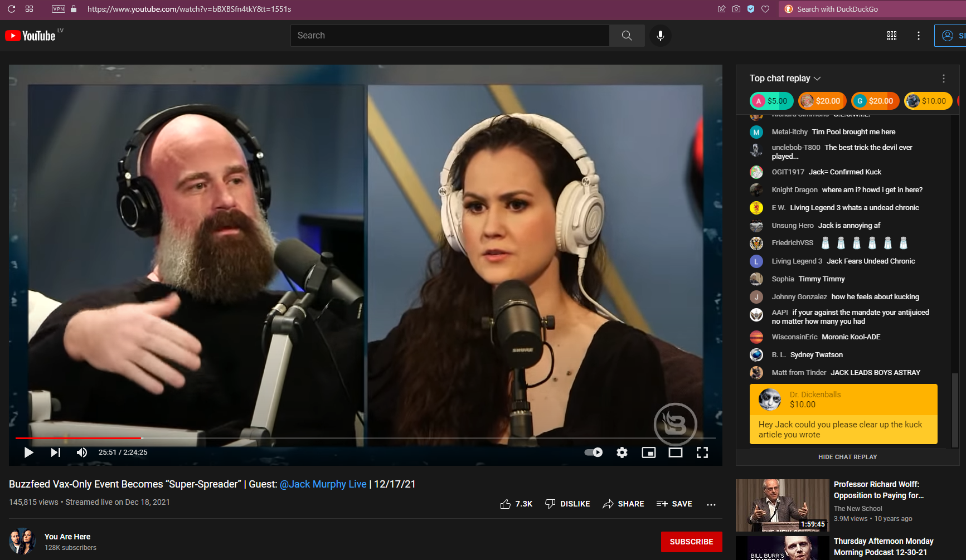
Task: Switch to theater mode
Action: coord(676,452)
